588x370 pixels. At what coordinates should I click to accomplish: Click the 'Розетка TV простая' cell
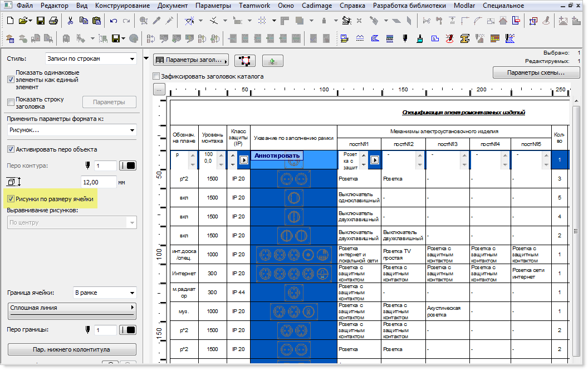pos(403,255)
